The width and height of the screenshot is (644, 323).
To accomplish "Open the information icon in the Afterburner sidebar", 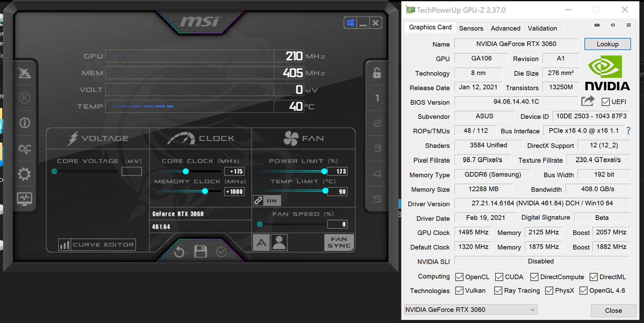I will [25, 123].
